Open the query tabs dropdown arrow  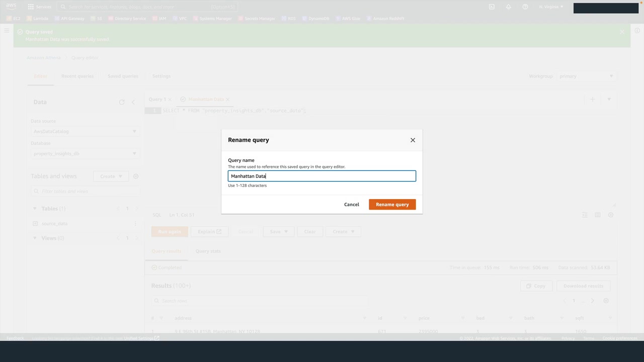pos(609,100)
